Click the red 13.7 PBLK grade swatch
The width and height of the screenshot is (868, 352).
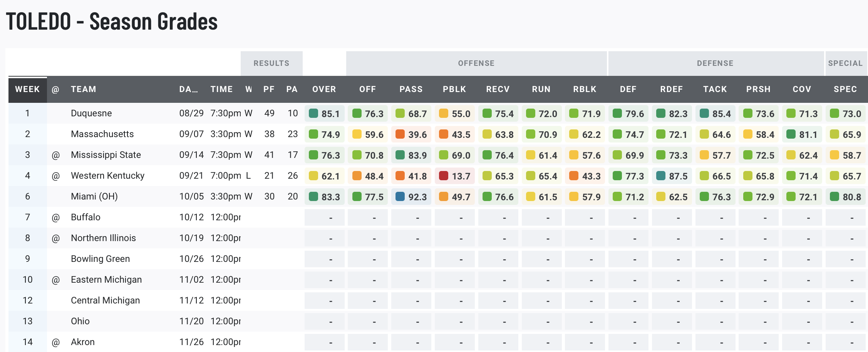444,176
